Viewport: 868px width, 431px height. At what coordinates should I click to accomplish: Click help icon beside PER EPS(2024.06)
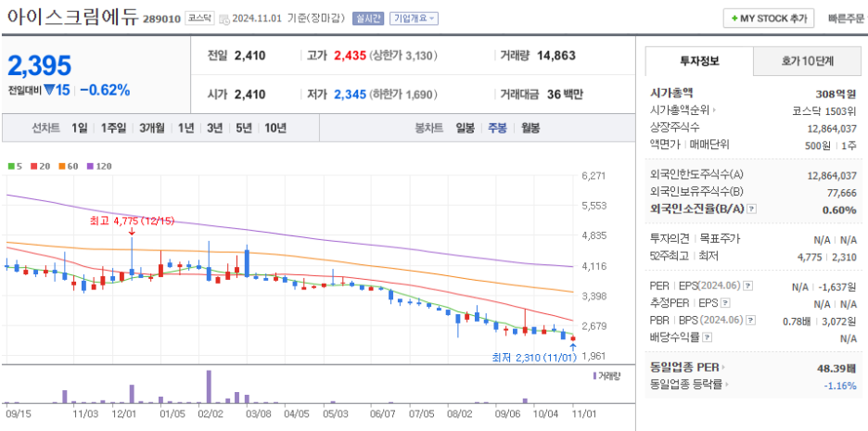tap(747, 286)
